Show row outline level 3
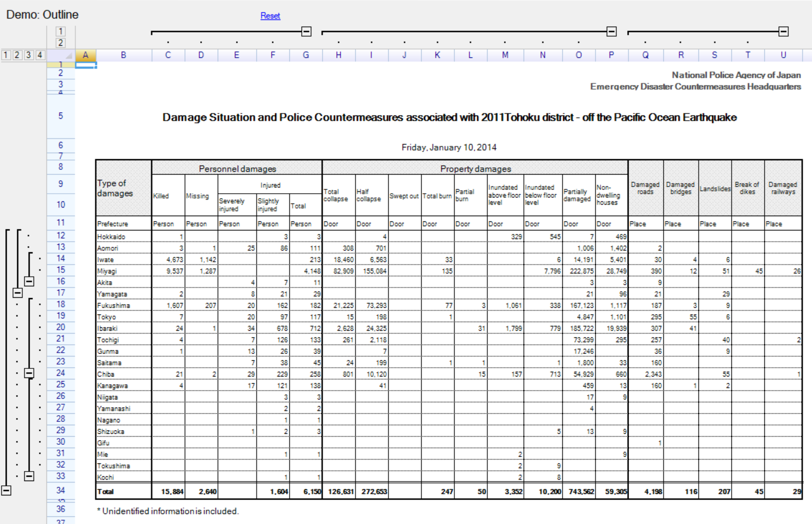The image size is (812, 524). (x=29, y=55)
